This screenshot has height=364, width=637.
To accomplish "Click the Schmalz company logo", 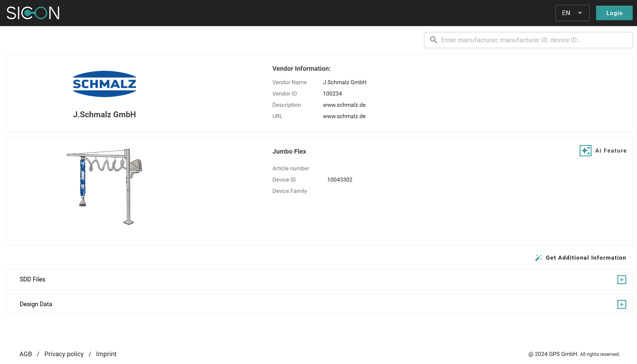I will [x=104, y=84].
